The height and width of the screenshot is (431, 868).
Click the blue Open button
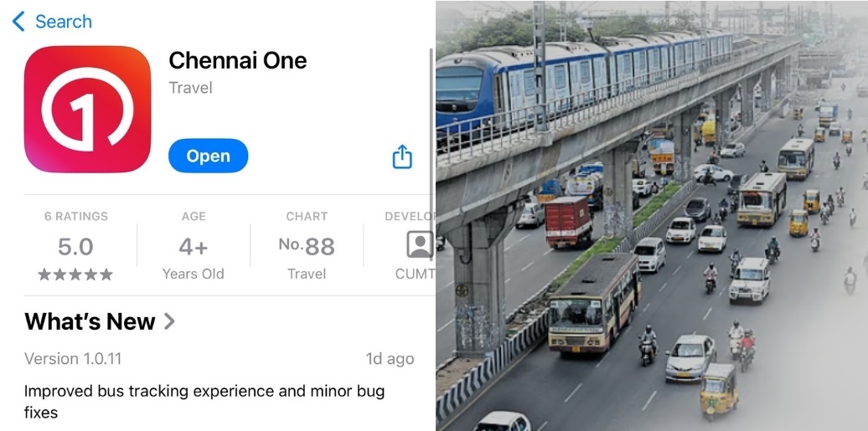click(208, 156)
